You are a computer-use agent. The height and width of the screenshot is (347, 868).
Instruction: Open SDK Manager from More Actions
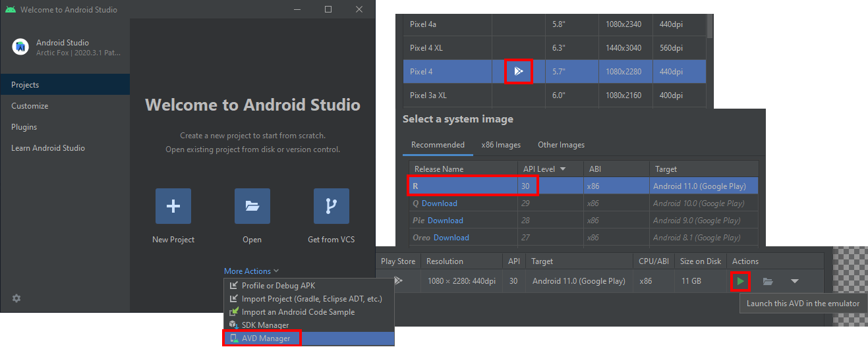tap(309, 325)
